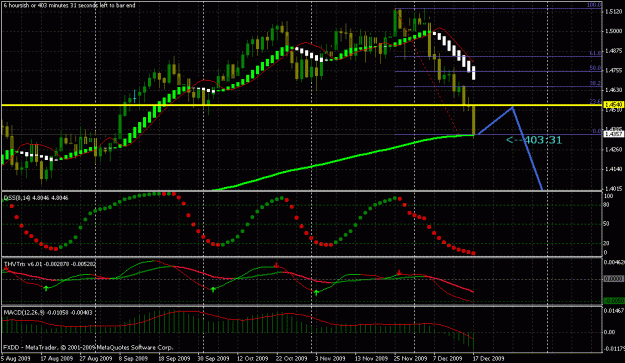Click the -0.01179 value on the MACD scale
The height and width of the screenshot is (363, 625).
click(614, 349)
